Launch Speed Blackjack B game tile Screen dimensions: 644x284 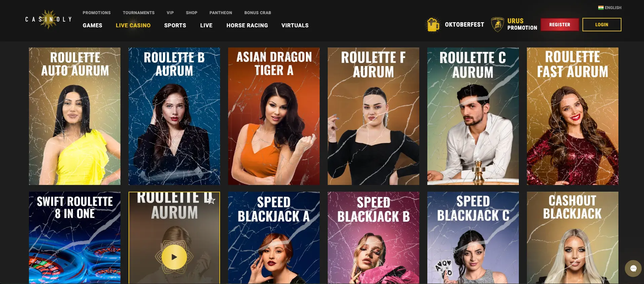373,238
